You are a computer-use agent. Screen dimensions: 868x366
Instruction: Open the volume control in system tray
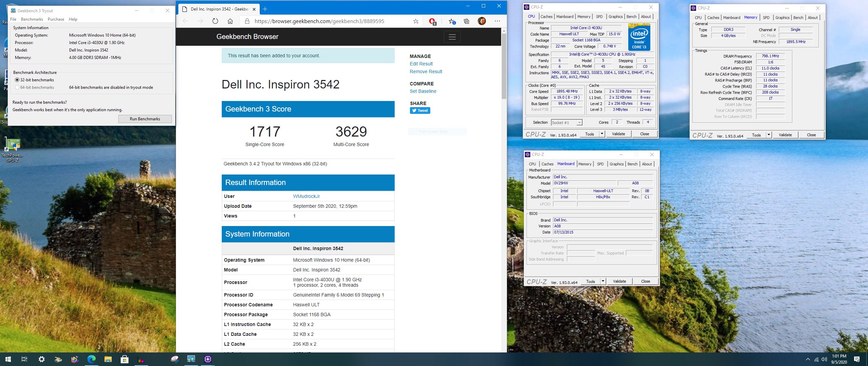pos(824,360)
